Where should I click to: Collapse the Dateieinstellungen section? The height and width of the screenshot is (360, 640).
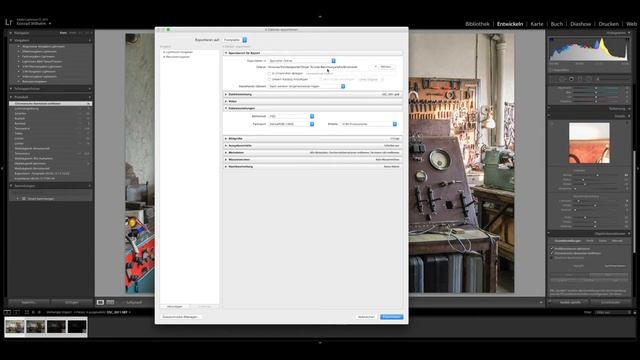pyautogui.click(x=226, y=108)
